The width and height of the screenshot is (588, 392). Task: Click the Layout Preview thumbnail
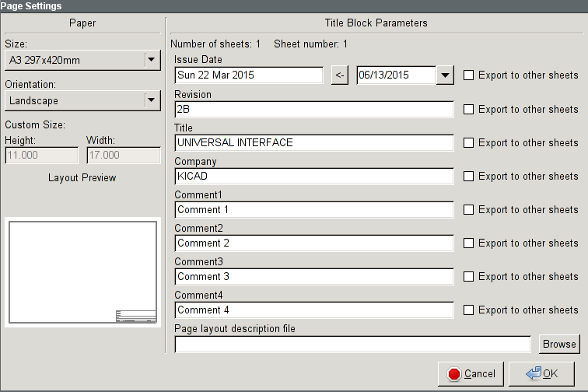coord(82,271)
